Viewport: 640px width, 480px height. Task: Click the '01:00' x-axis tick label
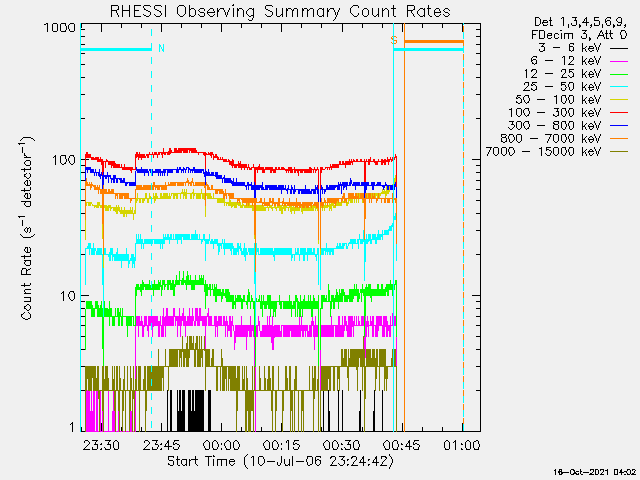[x=462, y=445]
